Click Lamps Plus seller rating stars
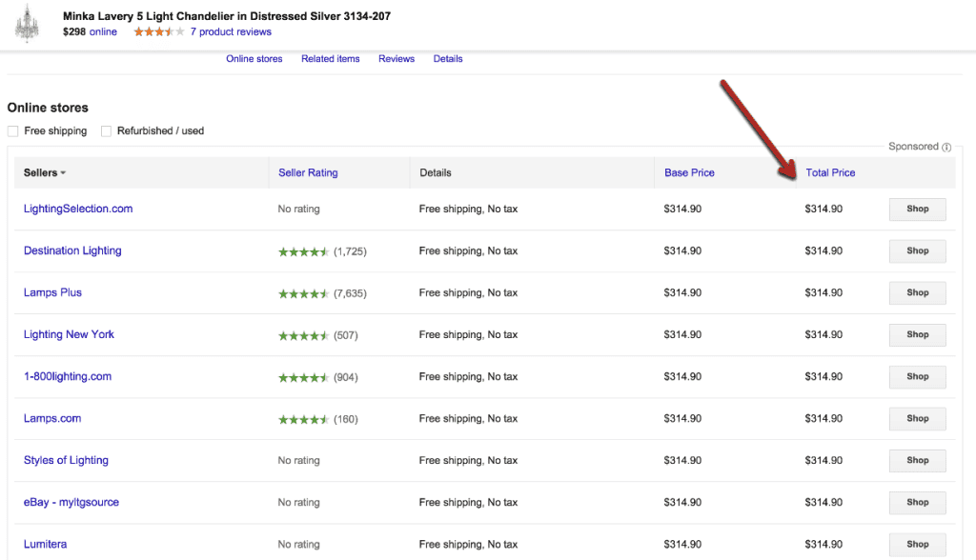Image resolution: width=976 pixels, height=560 pixels. [304, 293]
